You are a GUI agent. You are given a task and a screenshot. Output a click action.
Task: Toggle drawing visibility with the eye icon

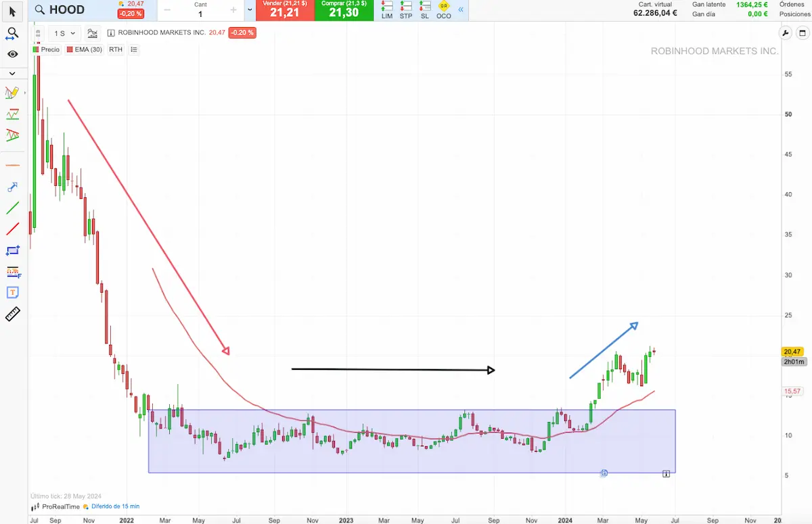(x=12, y=54)
